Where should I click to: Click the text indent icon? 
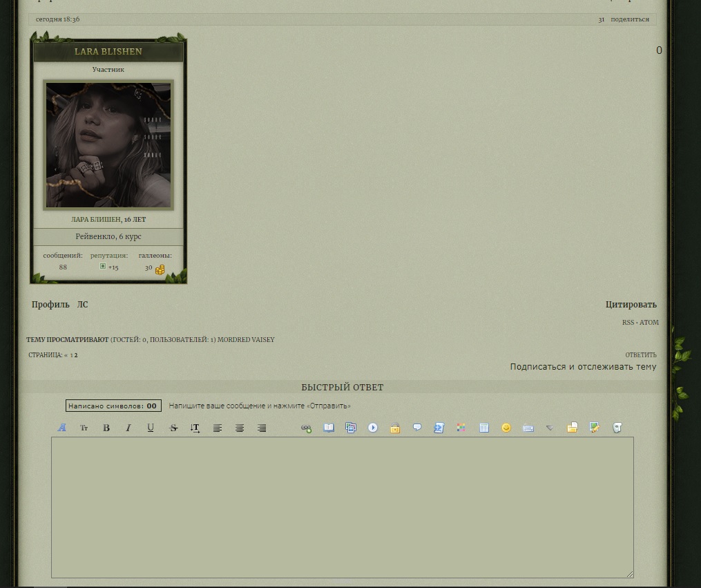click(195, 428)
